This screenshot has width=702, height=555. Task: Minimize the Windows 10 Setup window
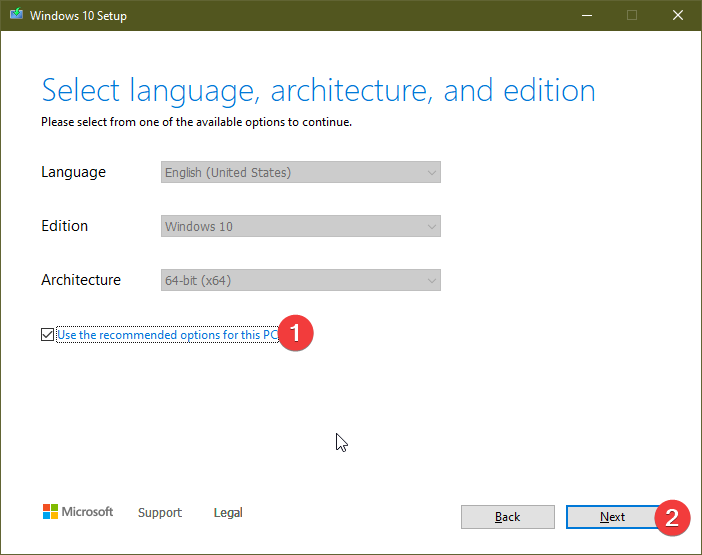pyautogui.click(x=587, y=15)
